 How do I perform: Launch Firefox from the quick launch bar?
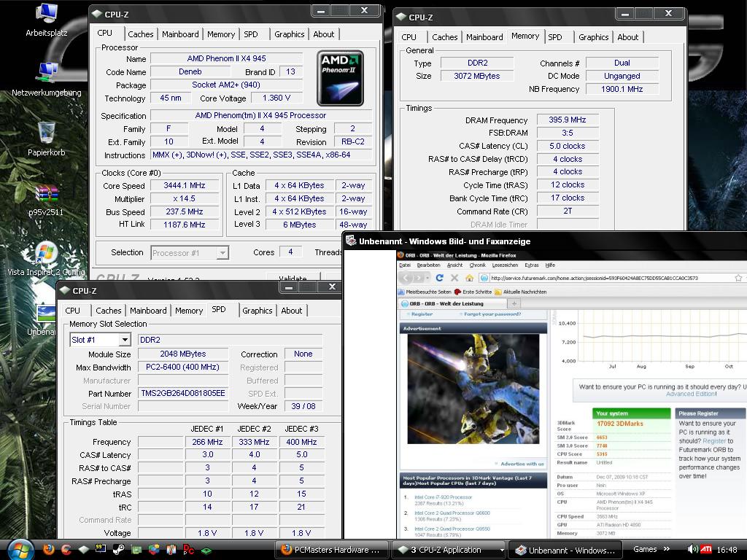tap(49, 550)
